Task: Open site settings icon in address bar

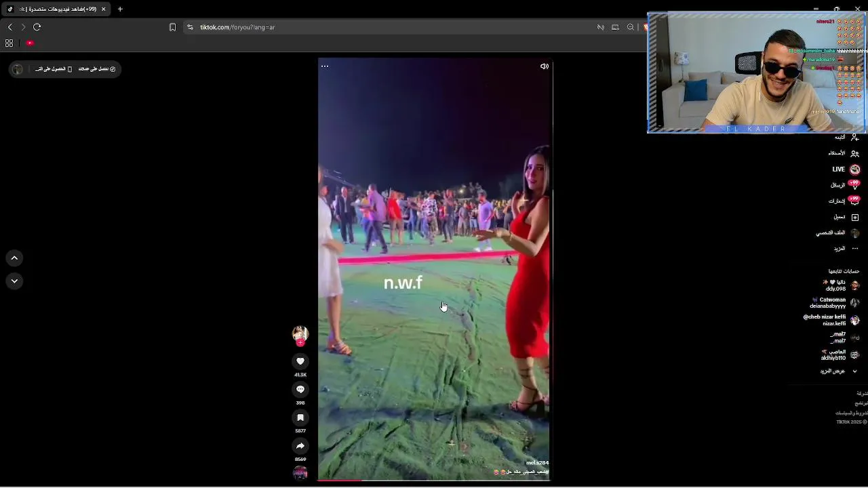Action: [x=190, y=27]
